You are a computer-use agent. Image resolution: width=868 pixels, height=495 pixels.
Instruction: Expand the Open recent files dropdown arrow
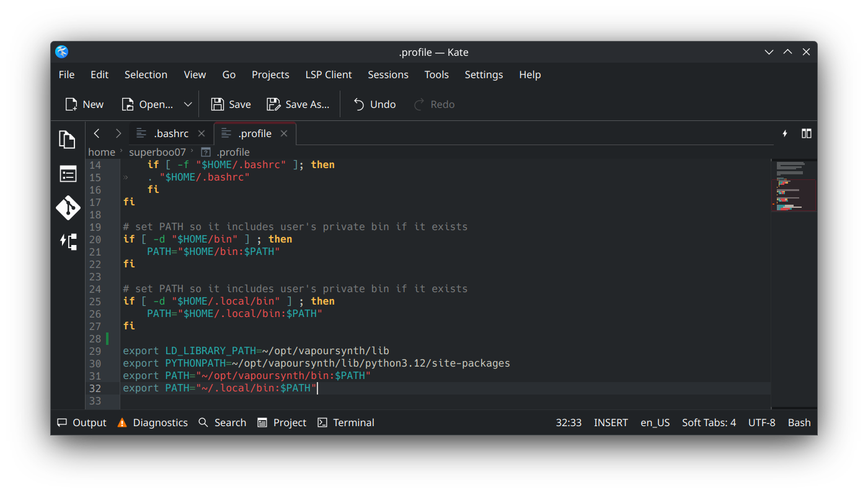[x=188, y=104]
